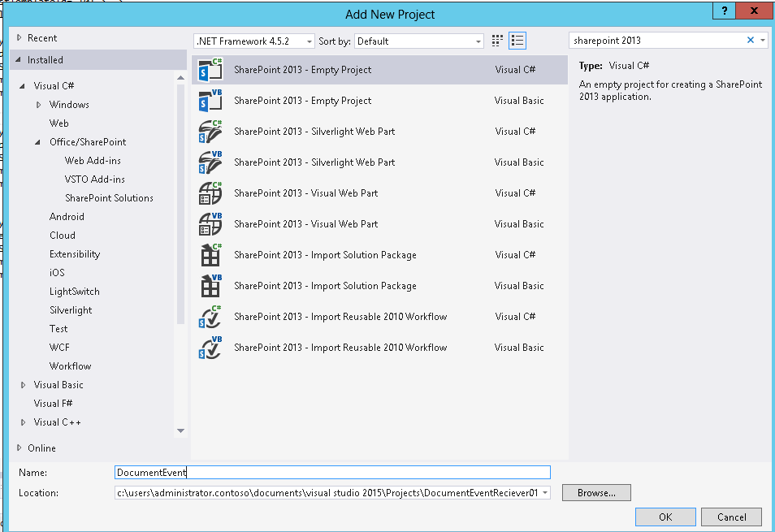The width and height of the screenshot is (775, 532).
Task: Expand the Online section
Action: [19, 448]
